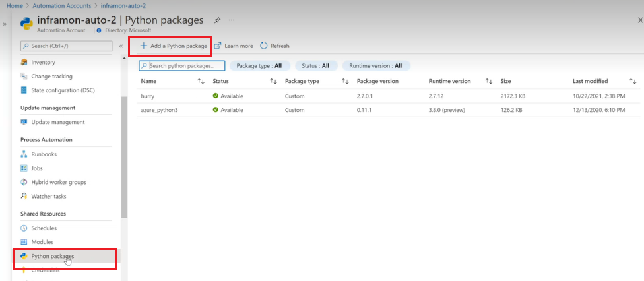The image size is (644, 281).
Task: Open the Learn more link
Action: 234,46
